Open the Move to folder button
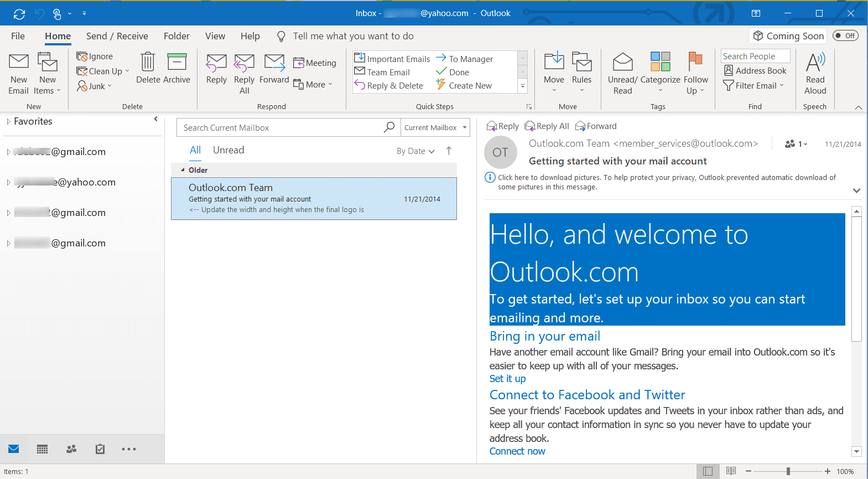Image resolution: width=868 pixels, height=479 pixels. (554, 73)
